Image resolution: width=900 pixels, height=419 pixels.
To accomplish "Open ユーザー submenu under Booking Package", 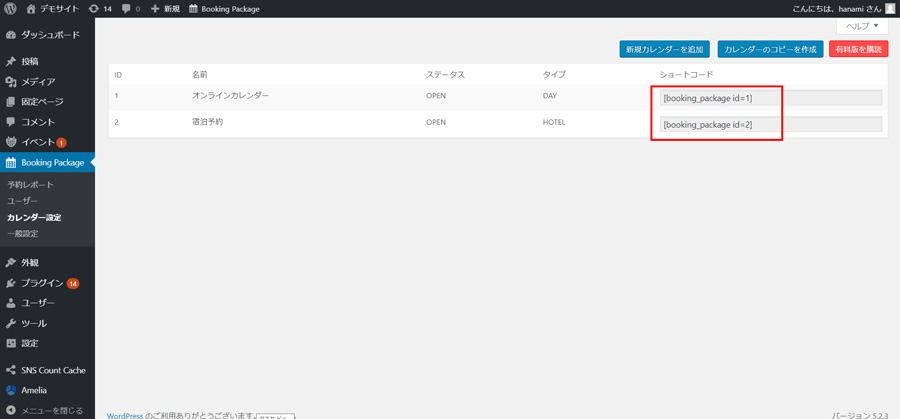I will (x=22, y=201).
